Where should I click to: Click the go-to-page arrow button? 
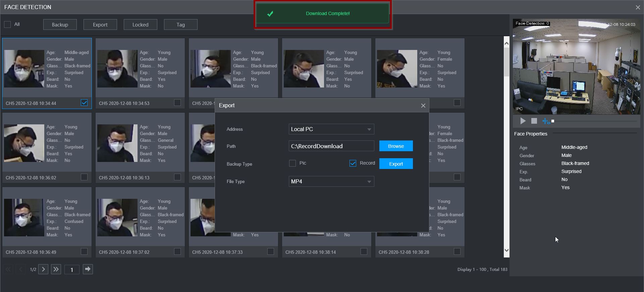(x=88, y=269)
